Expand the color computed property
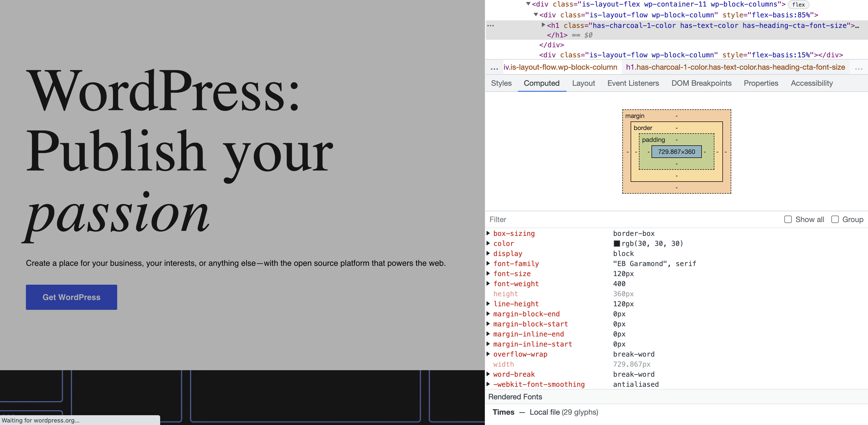Screen dimensions: 868x425 point(489,244)
